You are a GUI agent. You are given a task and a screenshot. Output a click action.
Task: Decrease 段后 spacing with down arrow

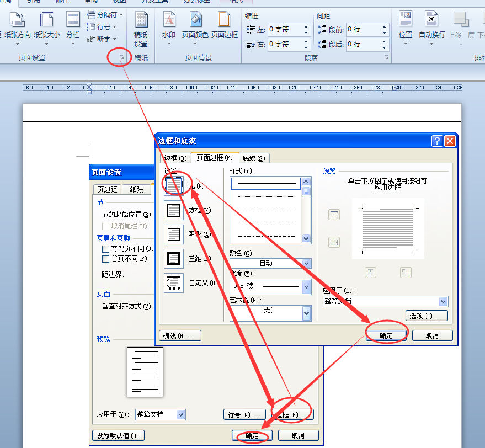pos(384,47)
